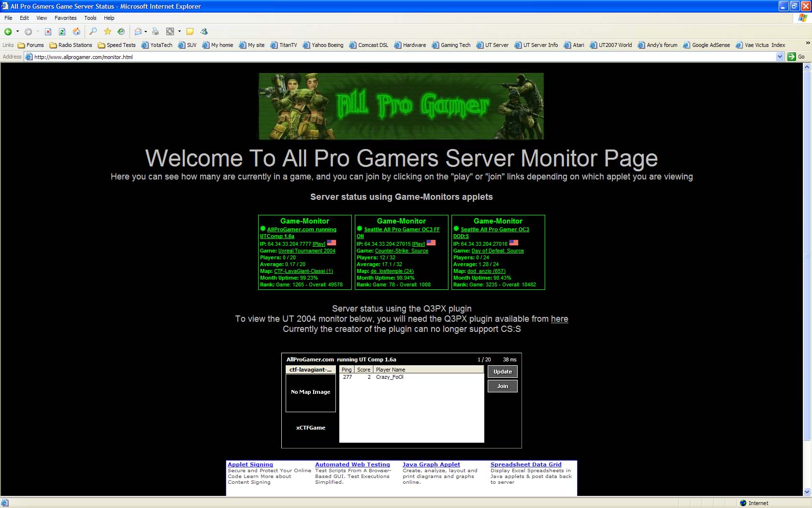This screenshot has height=508, width=812.
Task: Open Day of Defeat: Source link
Action: coord(498,251)
